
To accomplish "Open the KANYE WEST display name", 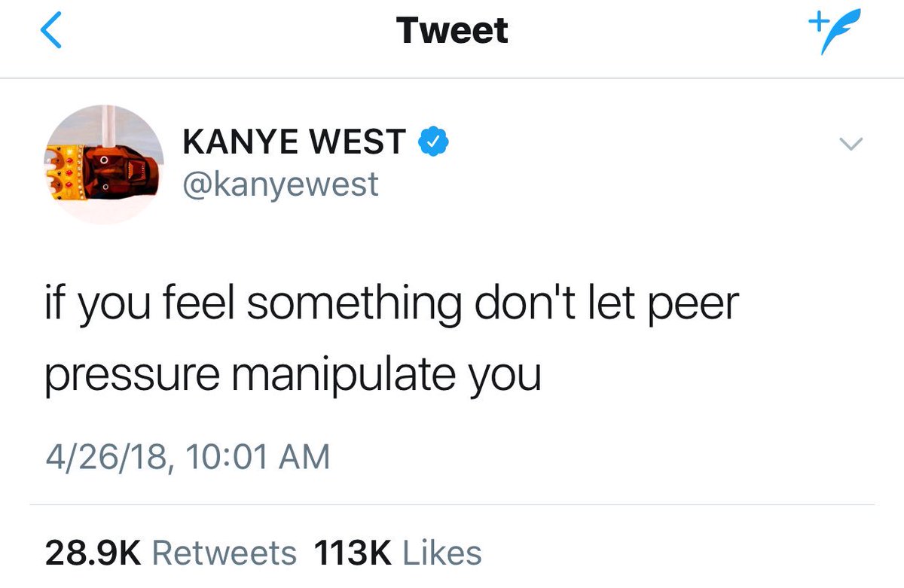I will [295, 142].
